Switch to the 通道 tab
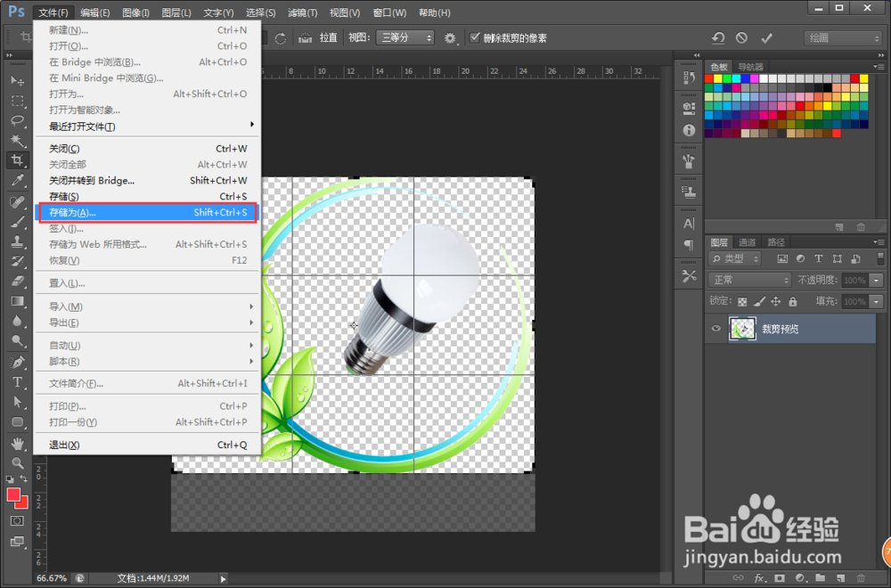The image size is (891, 588). pos(747,242)
